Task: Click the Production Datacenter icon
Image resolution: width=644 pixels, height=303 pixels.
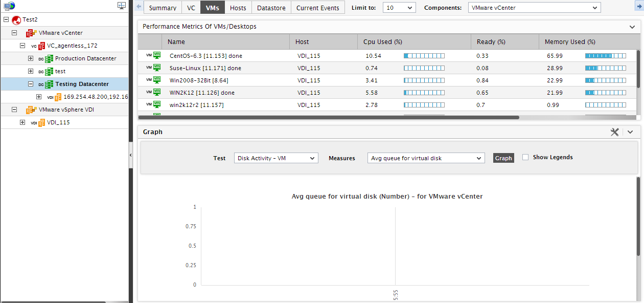Action: tap(49, 58)
